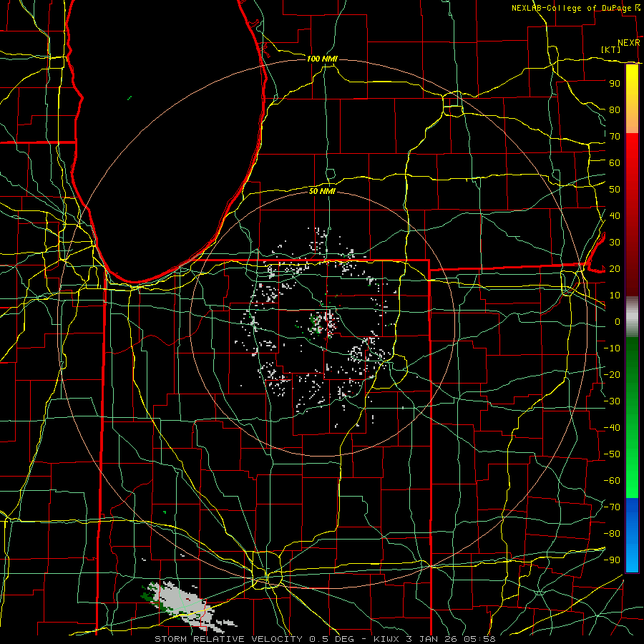Select the yellow segment of the velocity scale
644x644 pixels.
pos(632,99)
